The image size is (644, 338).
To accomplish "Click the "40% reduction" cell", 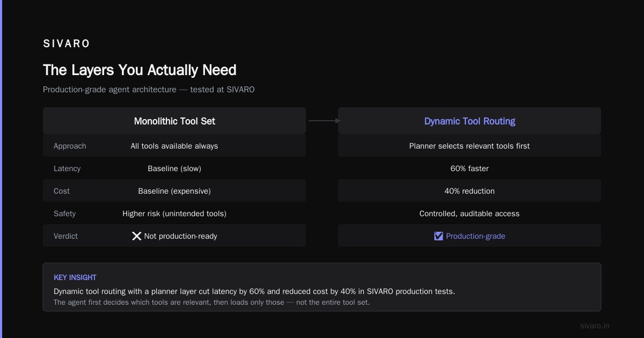I will pyautogui.click(x=470, y=191).
